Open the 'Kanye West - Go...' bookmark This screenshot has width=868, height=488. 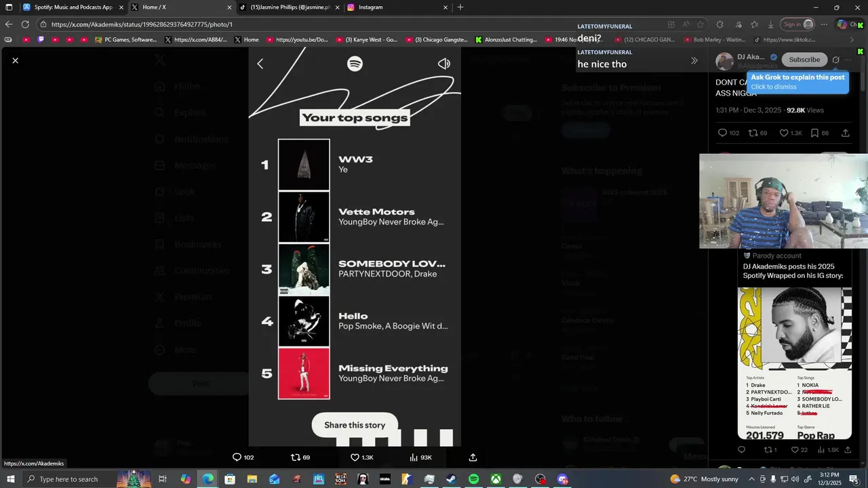367,39
